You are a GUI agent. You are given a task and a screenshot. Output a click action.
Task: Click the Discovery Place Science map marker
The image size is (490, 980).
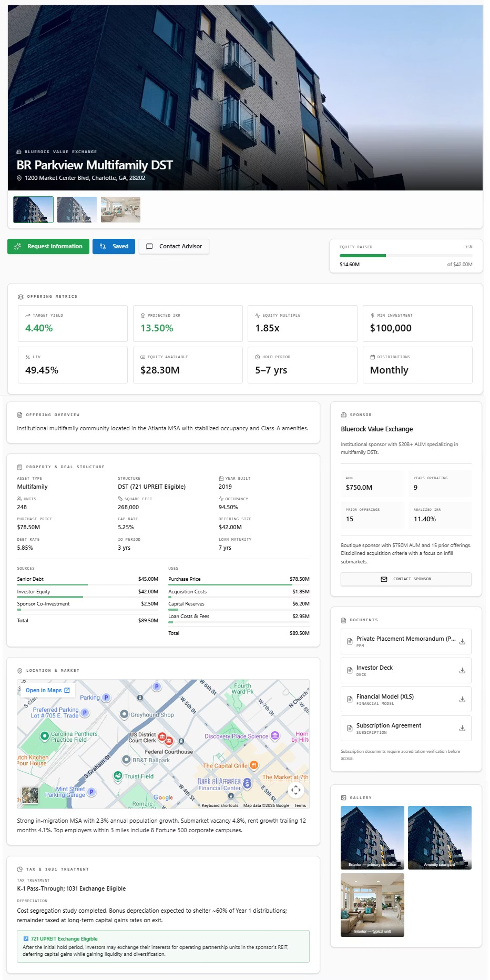275,736
